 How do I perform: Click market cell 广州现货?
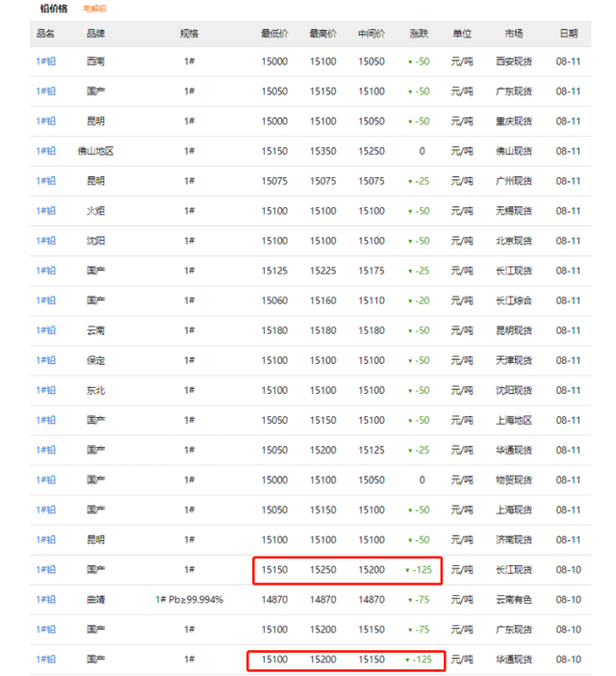tap(514, 181)
